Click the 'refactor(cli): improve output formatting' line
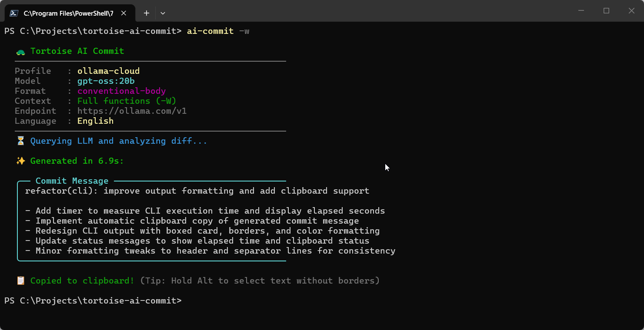Viewport: 644px width, 330px height. tap(197, 191)
